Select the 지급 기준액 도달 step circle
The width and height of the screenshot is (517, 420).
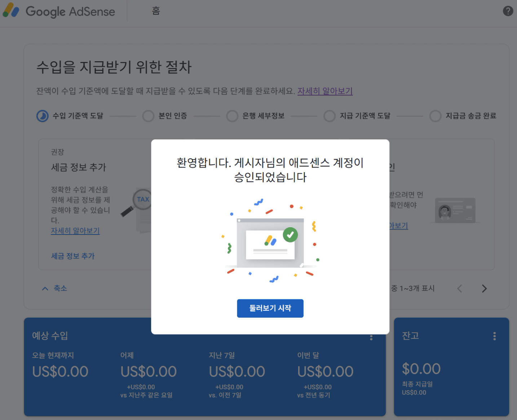click(x=329, y=116)
